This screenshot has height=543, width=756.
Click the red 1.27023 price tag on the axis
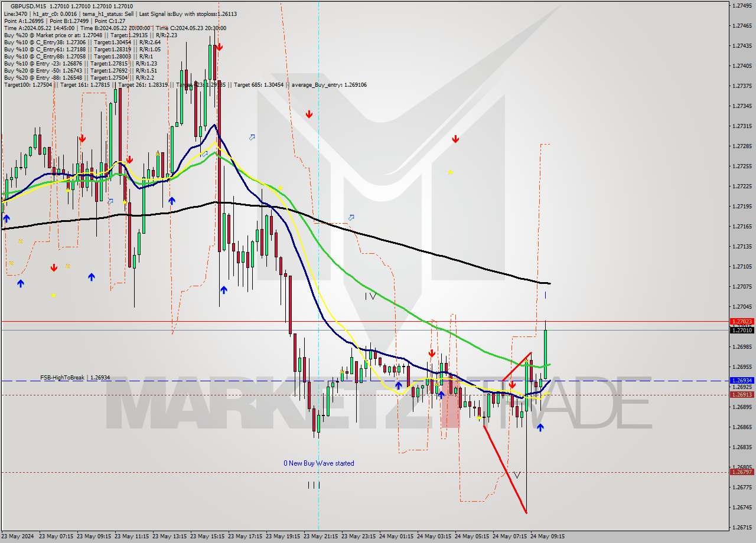click(x=742, y=322)
